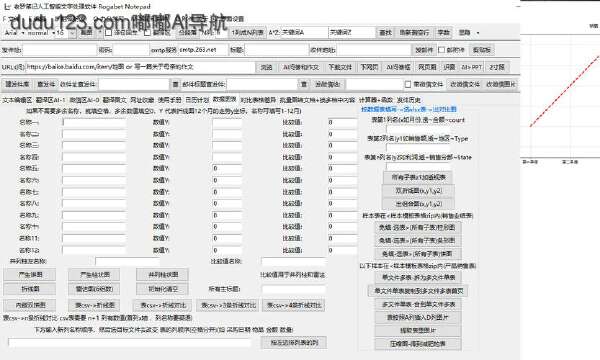The width and height of the screenshot is (600, 360).
Task: Open the Arial font dropdown
Action: tap(14, 33)
